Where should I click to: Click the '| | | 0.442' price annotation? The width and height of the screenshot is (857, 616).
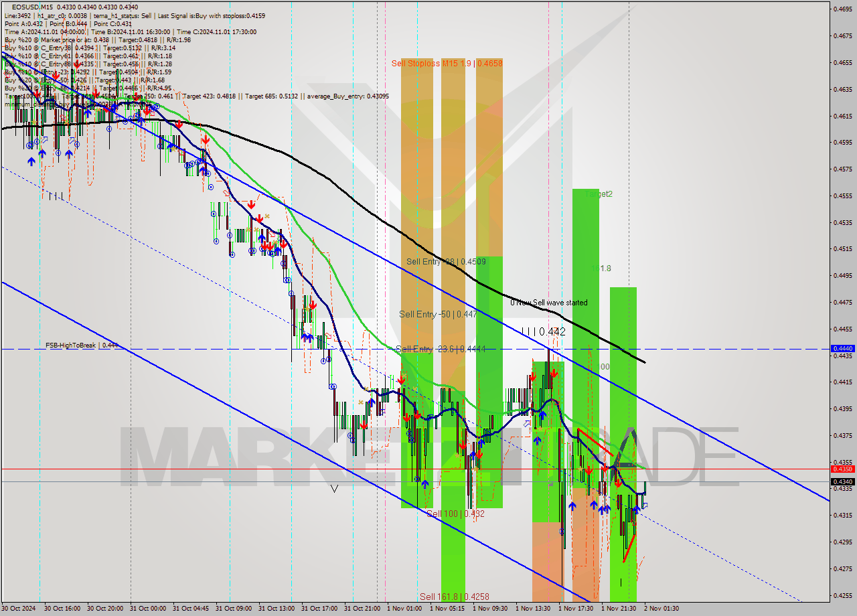point(544,331)
